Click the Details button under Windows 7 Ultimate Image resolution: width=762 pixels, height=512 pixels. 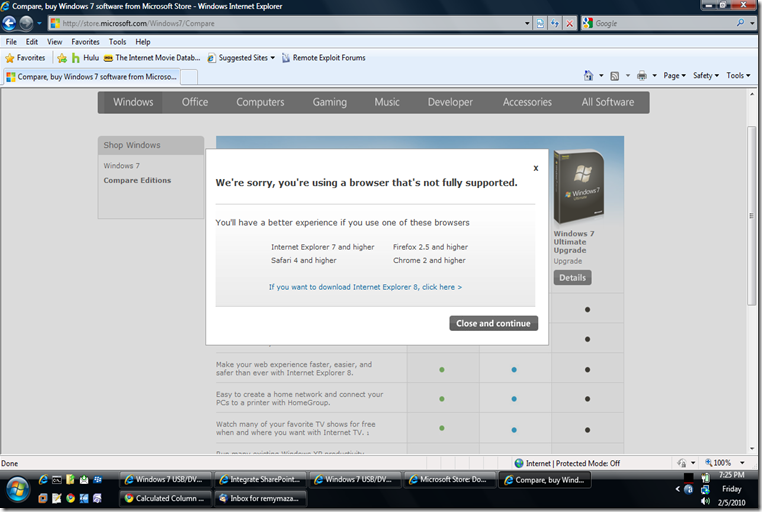pyautogui.click(x=572, y=278)
